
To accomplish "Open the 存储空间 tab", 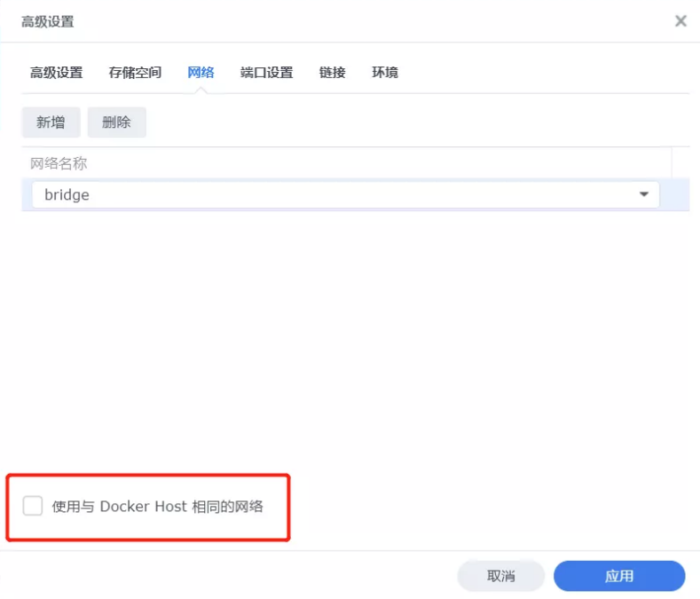I will point(135,73).
